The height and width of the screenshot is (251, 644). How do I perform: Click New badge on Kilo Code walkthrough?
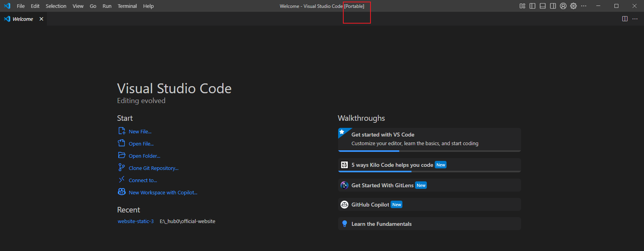[x=441, y=165]
